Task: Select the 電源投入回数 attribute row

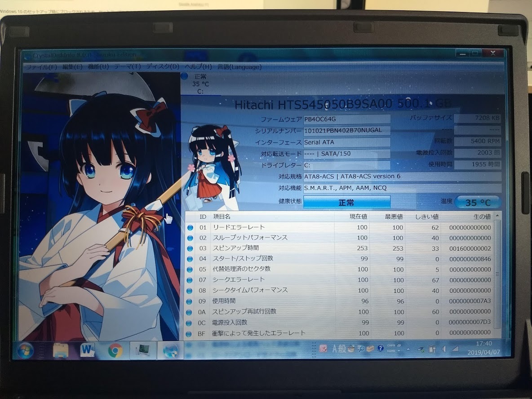Action: 339,322
